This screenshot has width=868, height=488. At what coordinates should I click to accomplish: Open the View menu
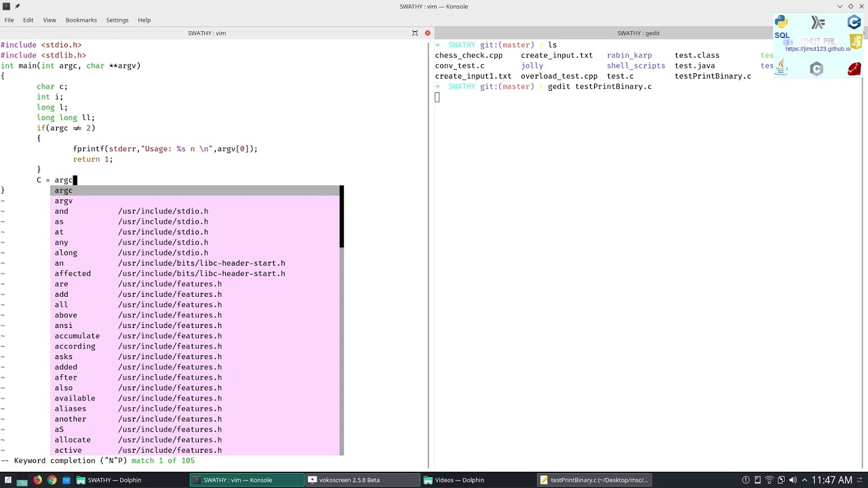tap(50, 20)
